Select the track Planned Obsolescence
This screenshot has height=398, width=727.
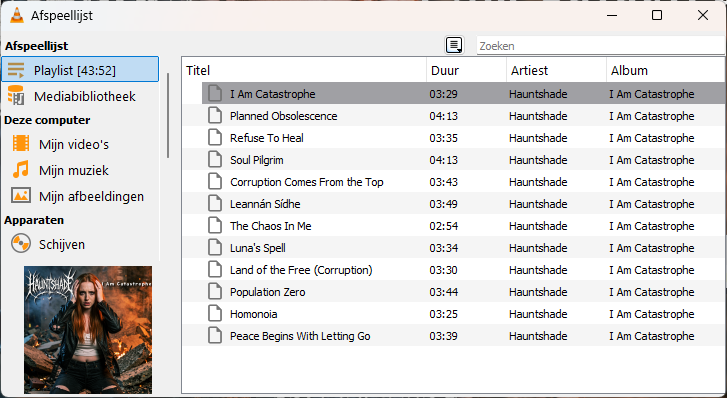pos(453,116)
